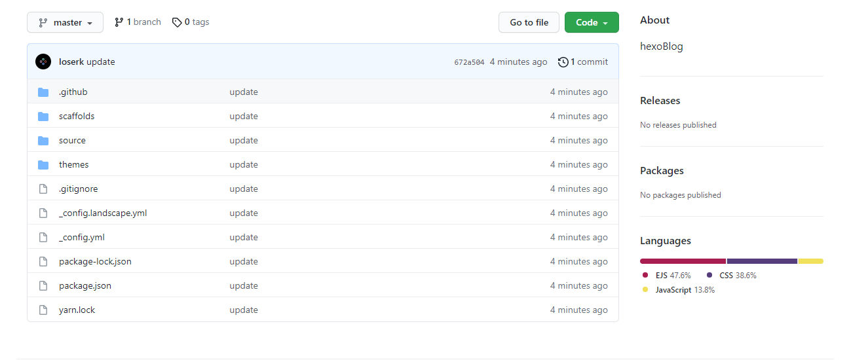Click the yarn.lock file icon
The height and width of the screenshot is (362, 868).
click(x=43, y=310)
